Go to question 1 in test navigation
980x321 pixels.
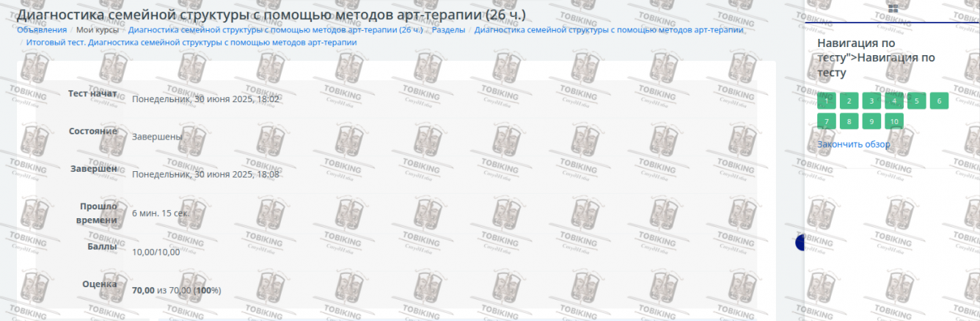[827, 101]
